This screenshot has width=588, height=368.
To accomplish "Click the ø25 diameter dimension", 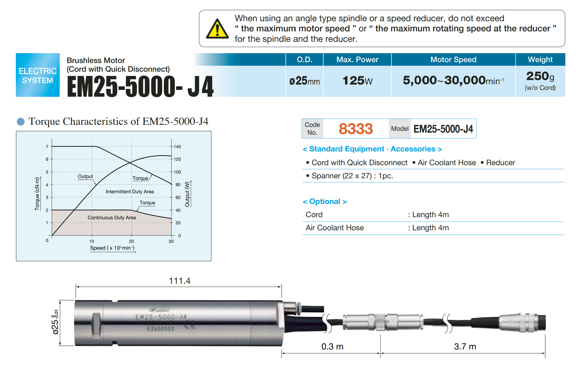I will [x=55, y=322].
